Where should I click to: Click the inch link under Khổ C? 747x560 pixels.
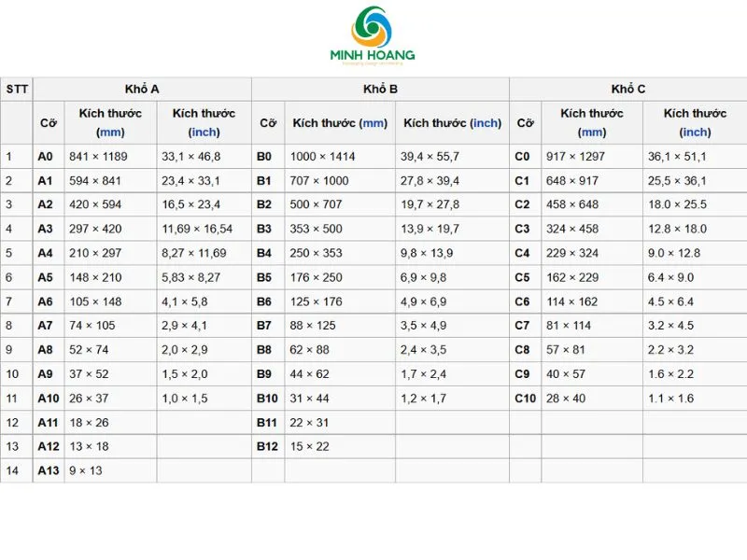(695, 133)
